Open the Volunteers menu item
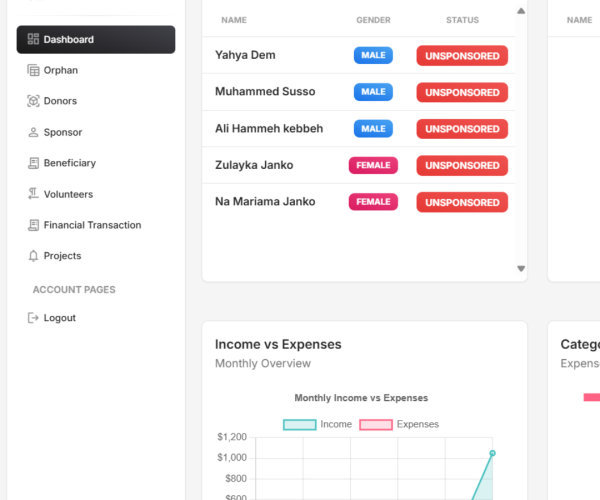 click(x=68, y=194)
